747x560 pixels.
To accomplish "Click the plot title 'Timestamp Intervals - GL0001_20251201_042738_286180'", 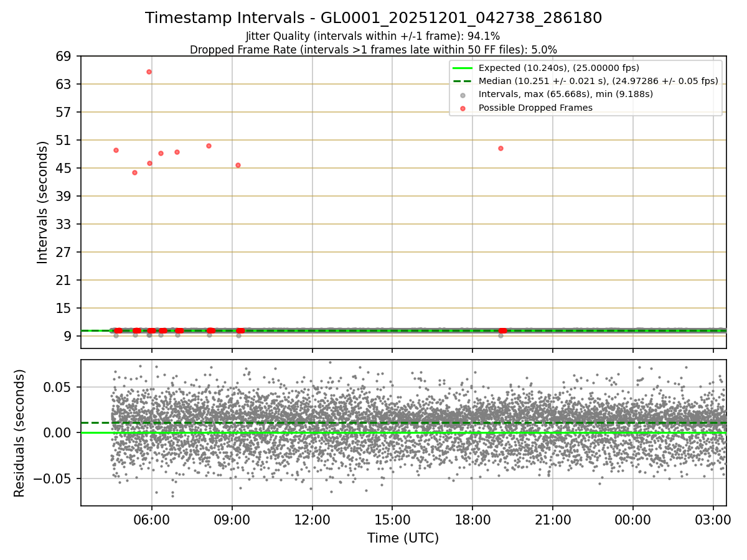I will point(374,18).
